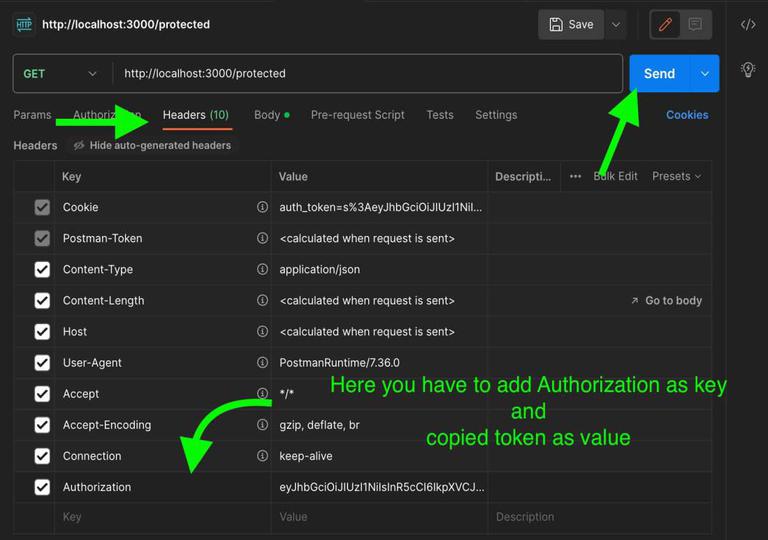The width and height of the screenshot is (768, 540).
Task: Click the gzip, deflate, br value
Action: [x=319, y=425]
